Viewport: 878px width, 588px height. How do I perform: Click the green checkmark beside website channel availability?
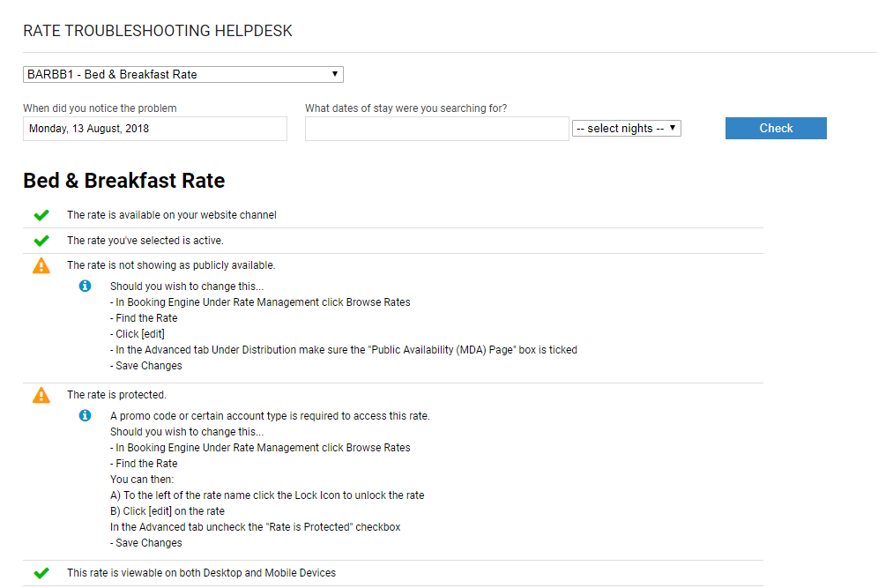click(x=41, y=215)
